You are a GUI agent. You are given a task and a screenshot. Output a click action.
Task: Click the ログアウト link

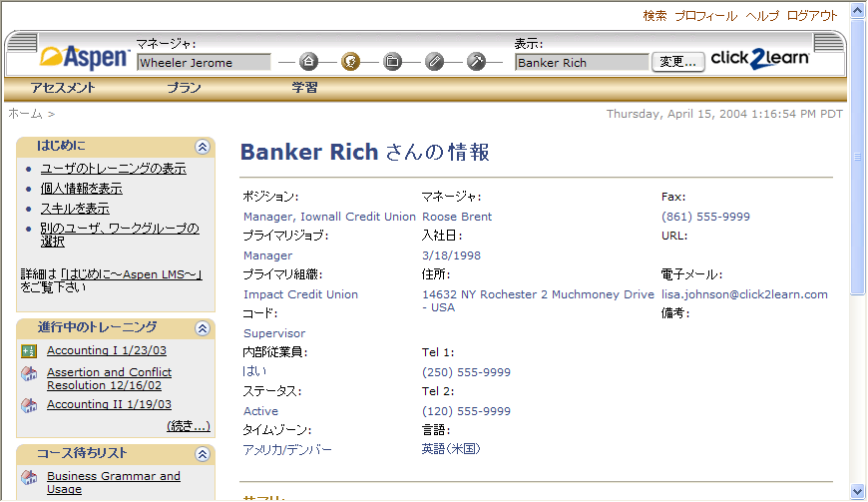[x=812, y=16]
